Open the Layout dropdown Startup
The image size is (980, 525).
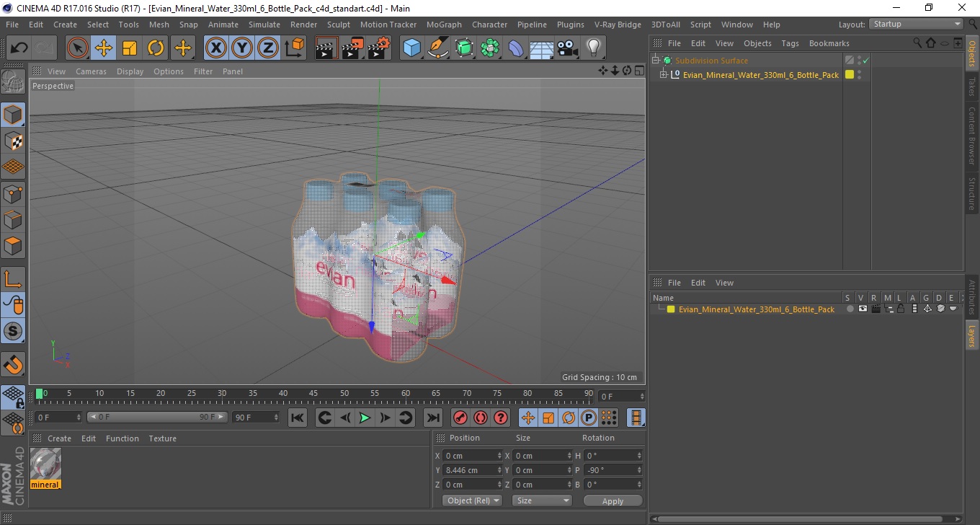tap(917, 24)
